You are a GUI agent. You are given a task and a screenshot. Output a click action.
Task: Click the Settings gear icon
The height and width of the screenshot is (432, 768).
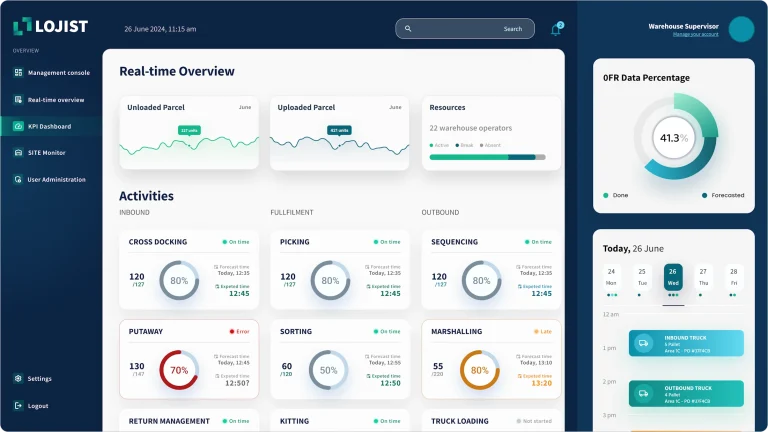[x=18, y=378]
